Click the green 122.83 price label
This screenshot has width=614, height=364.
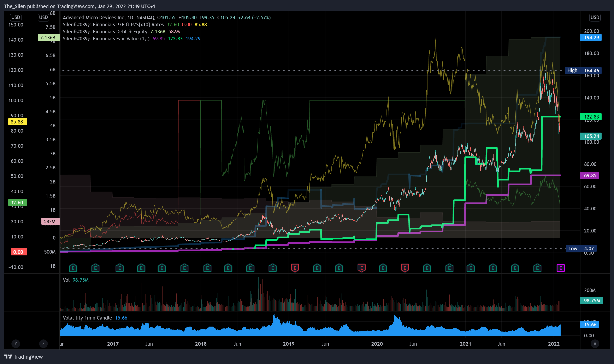pos(591,117)
